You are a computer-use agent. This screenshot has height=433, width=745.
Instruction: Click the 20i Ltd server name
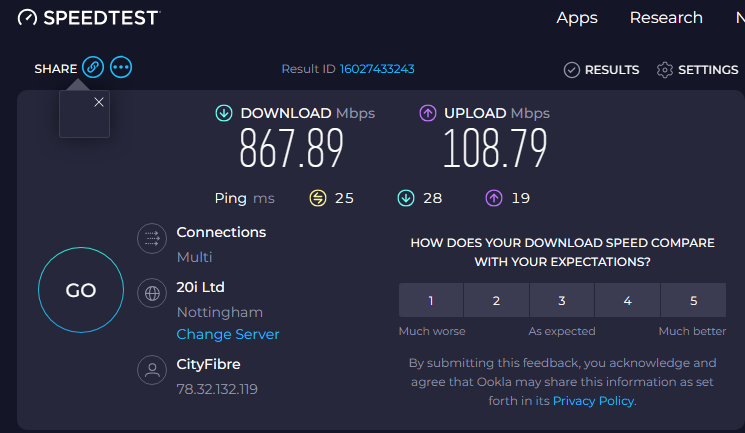pos(201,287)
